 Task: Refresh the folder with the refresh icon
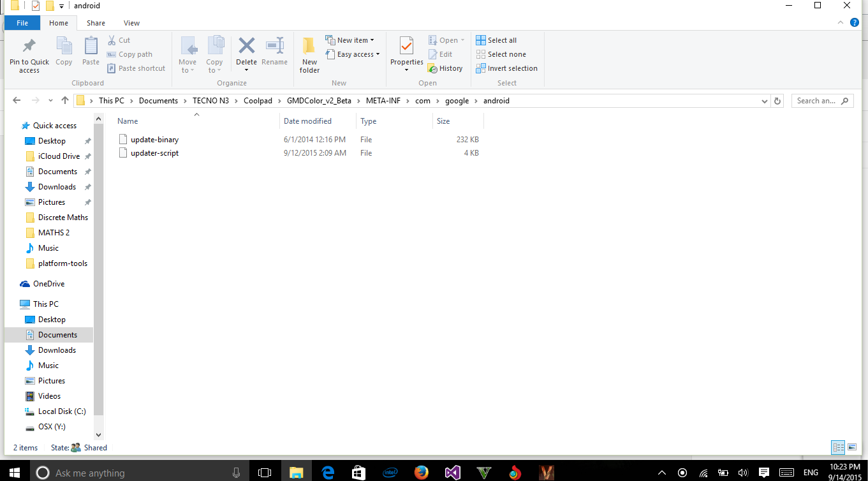[x=777, y=100]
